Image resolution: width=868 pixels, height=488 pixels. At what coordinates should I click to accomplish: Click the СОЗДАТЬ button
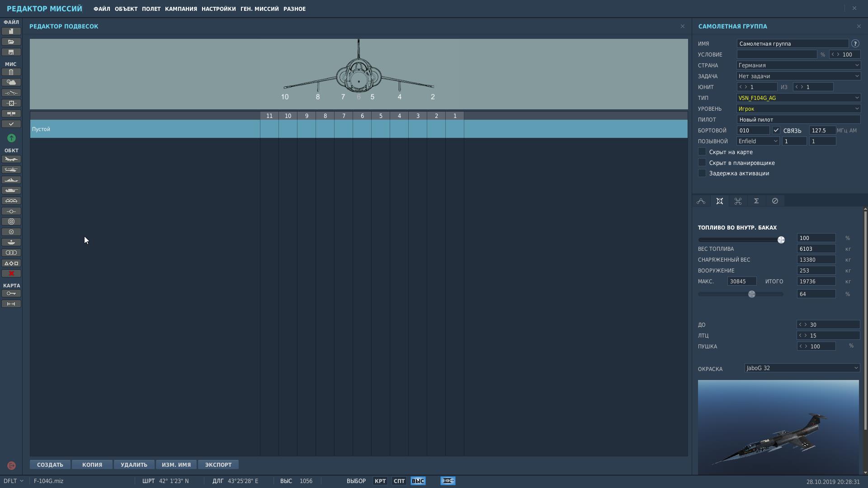click(x=50, y=465)
